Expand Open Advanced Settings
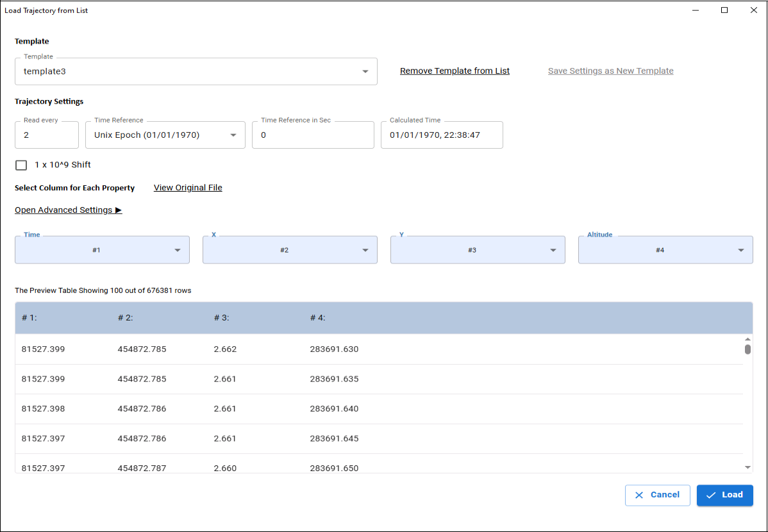 [x=68, y=210]
